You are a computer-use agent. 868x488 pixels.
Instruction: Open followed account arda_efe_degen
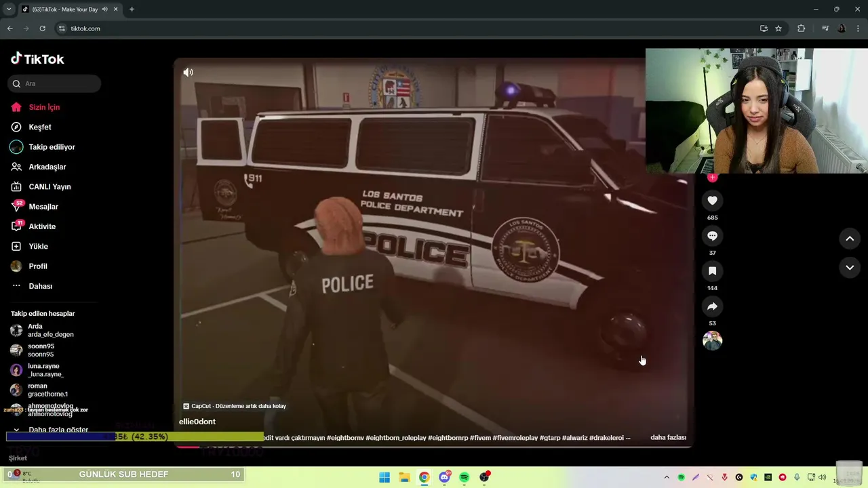[x=51, y=330]
